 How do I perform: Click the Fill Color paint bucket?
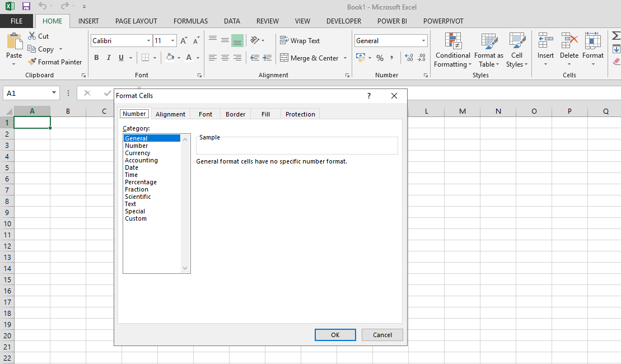(170, 58)
